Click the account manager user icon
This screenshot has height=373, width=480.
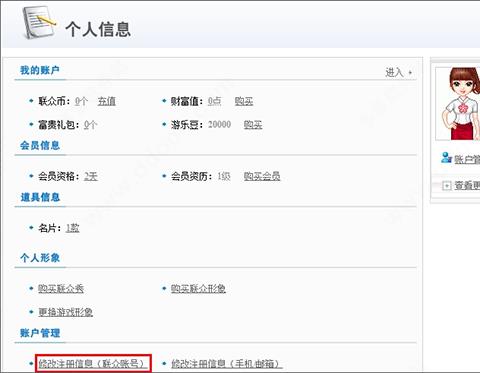[x=446, y=158]
